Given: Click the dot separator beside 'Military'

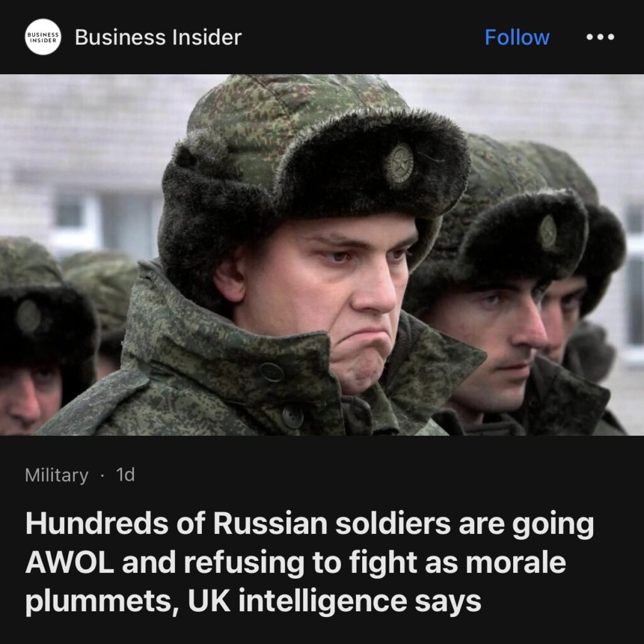Looking at the screenshot, I should (x=103, y=475).
